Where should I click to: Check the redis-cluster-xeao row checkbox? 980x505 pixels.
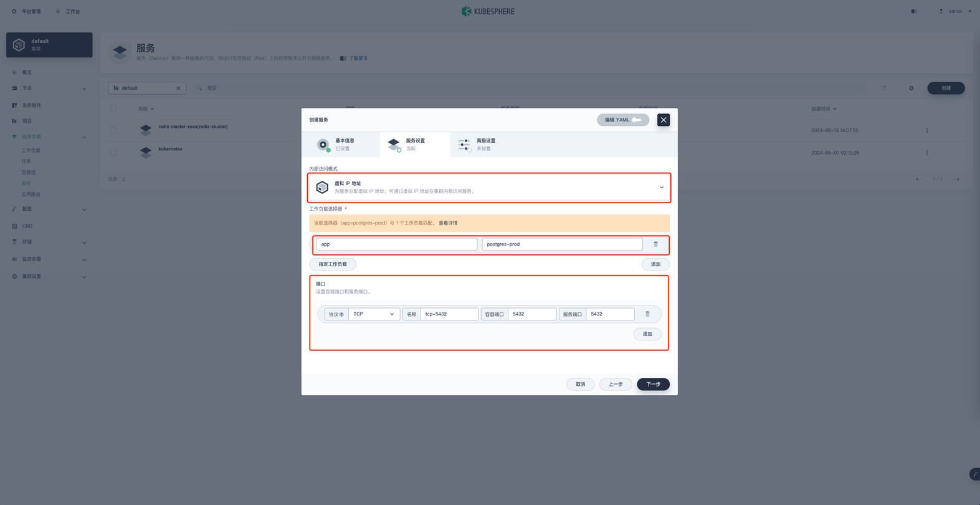click(113, 130)
